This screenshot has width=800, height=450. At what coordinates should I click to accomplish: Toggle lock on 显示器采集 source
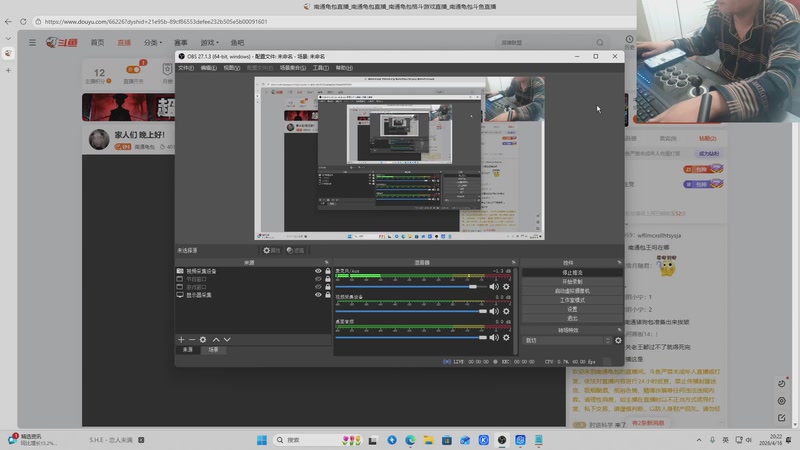coord(328,295)
